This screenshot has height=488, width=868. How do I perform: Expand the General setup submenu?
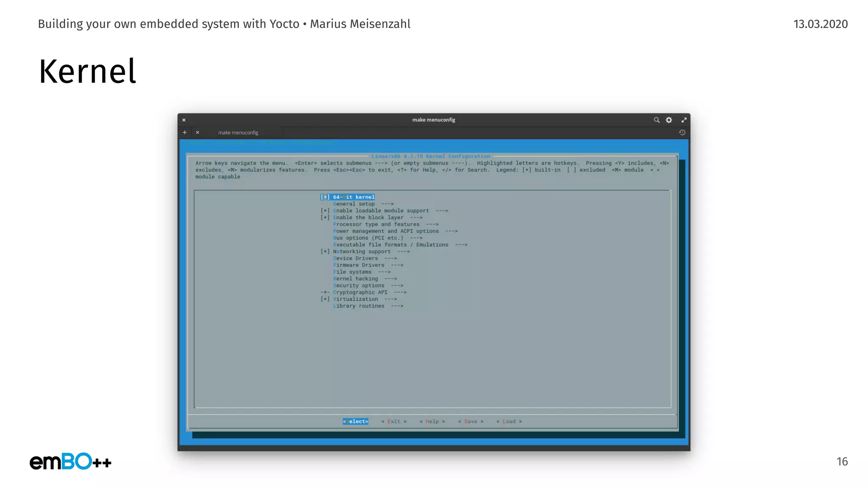coord(354,204)
